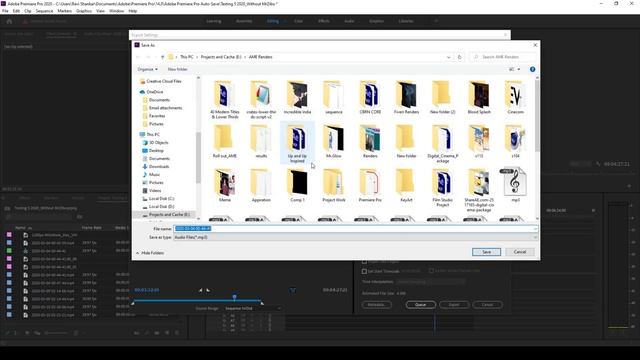
Task: Expand the File name history dropdown
Action: (x=535, y=229)
